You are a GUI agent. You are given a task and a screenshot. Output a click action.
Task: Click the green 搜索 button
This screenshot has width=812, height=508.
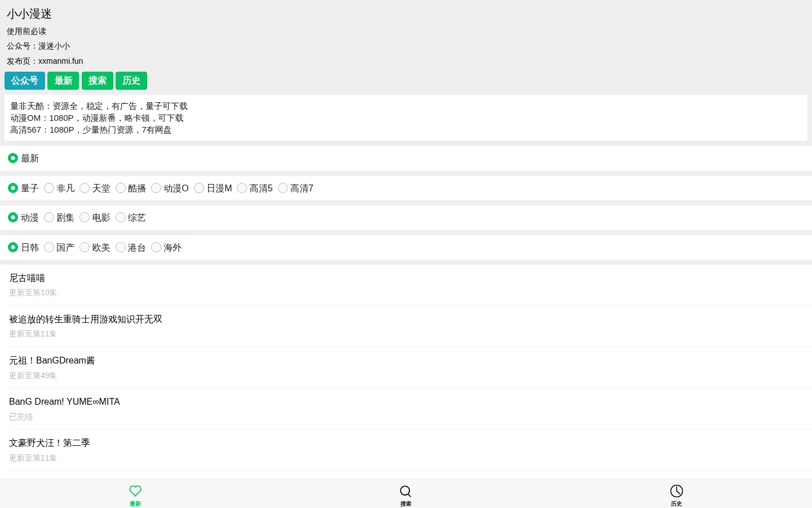pos(98,81)
